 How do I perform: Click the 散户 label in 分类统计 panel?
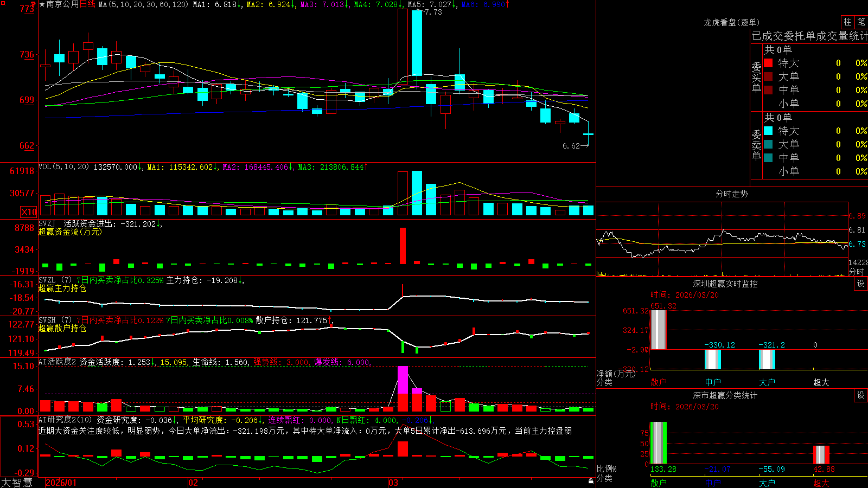pos(659,483)
